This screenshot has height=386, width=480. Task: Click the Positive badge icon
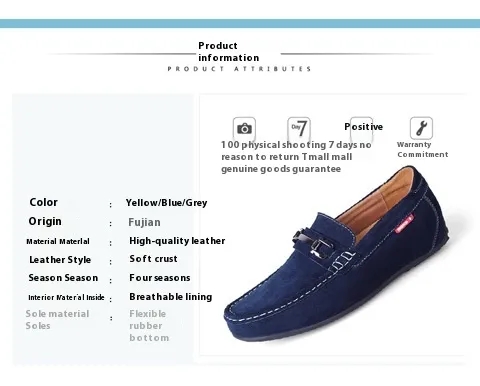[x=362, y=128]
